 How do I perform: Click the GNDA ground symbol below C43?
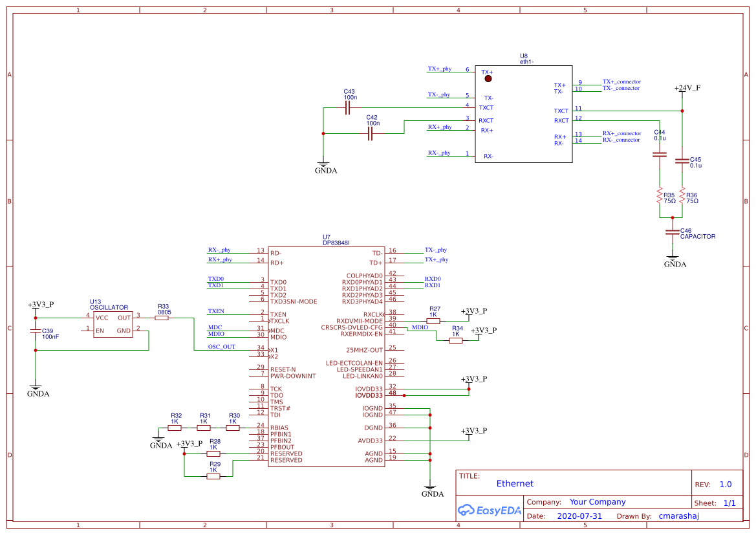coord(325,165)
